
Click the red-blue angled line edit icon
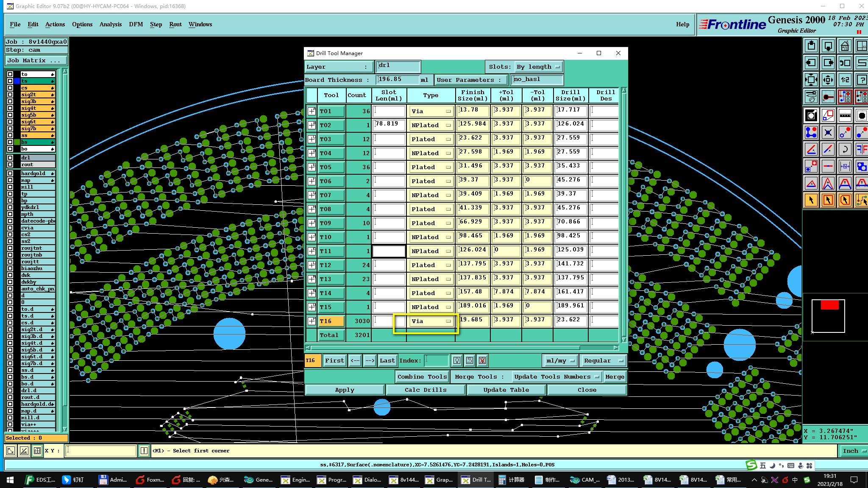811,149
